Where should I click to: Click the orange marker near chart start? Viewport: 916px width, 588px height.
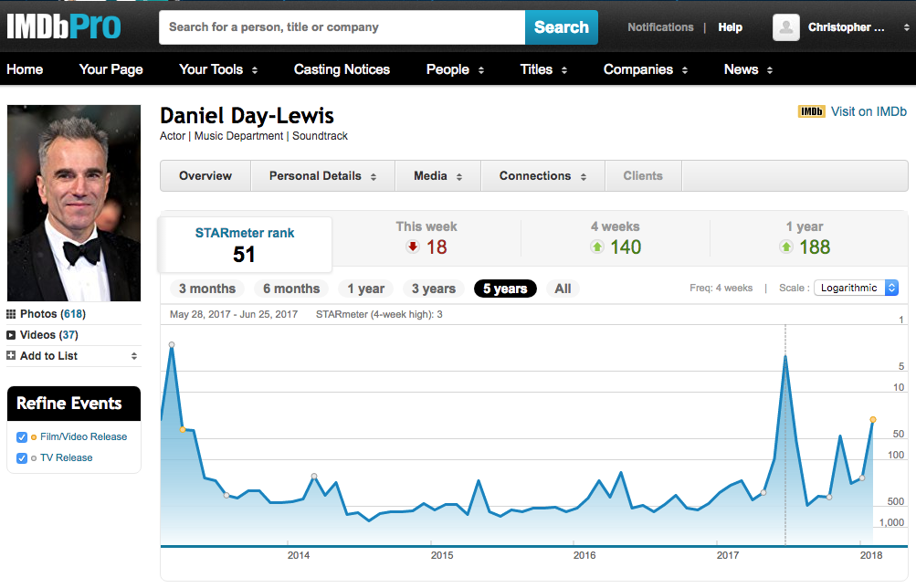pos(183,430)
